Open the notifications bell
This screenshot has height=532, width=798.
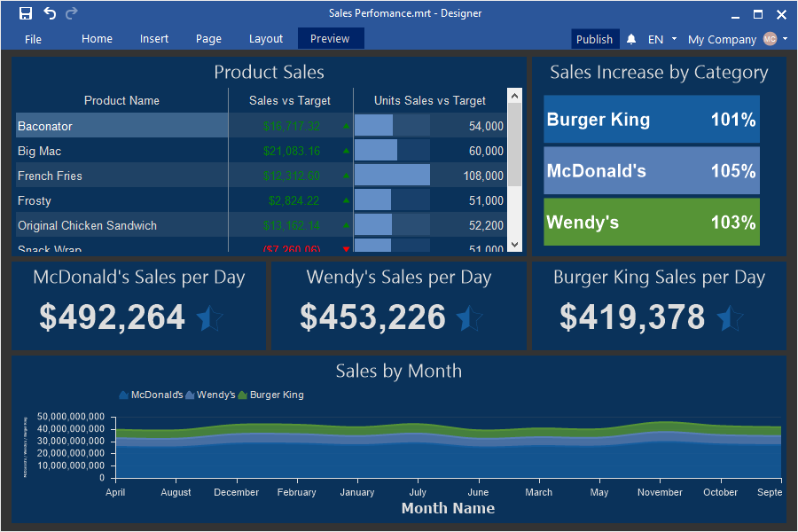pos(631,39)
